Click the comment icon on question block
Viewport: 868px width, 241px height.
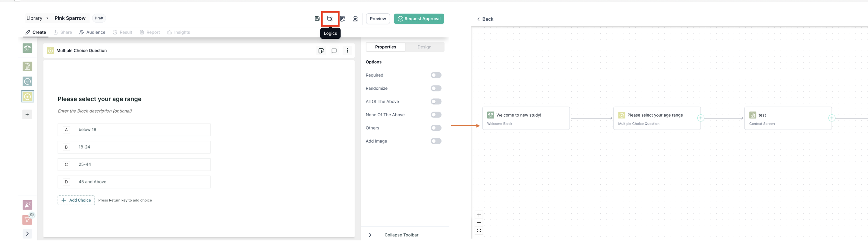[x=334, y=51]
